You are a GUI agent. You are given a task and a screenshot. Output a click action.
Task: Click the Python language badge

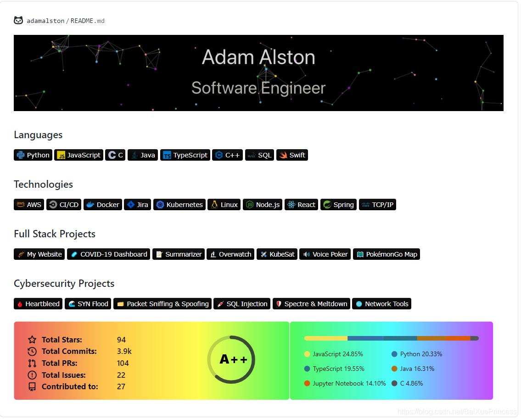[33, 155]
